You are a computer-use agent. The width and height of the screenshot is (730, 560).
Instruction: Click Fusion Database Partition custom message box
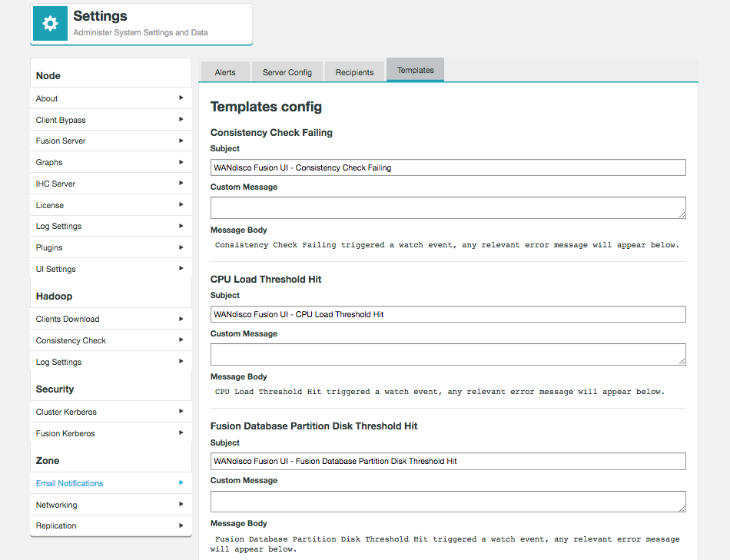[448, 502]
